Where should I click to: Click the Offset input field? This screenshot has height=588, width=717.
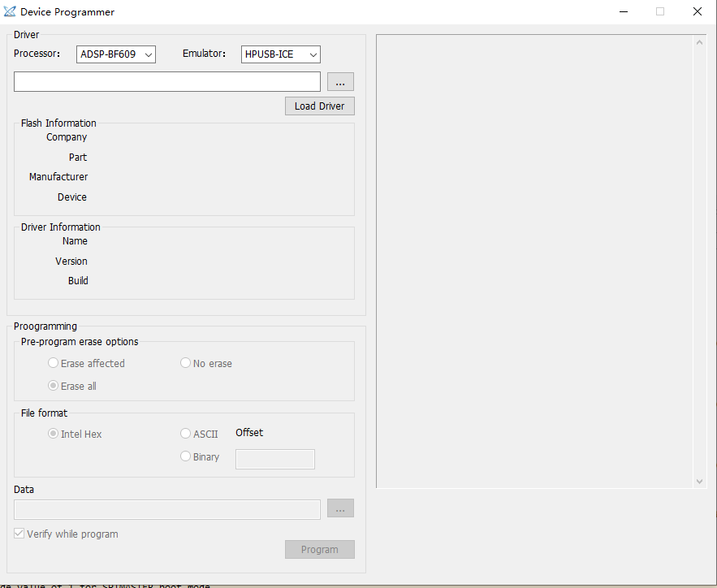pos(274,459)
